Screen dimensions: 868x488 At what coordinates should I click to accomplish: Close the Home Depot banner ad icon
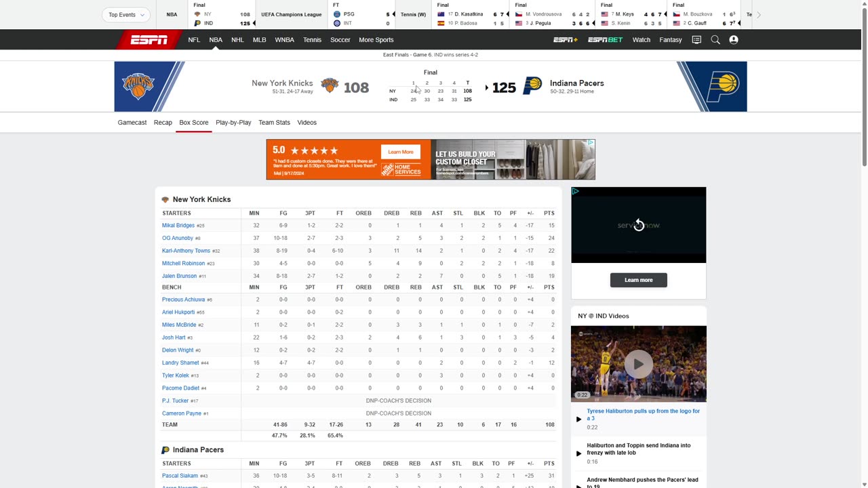(x=591, y=143)
